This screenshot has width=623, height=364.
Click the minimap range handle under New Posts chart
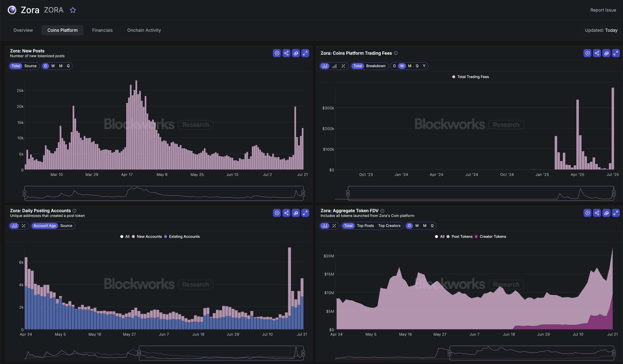(25, 193)
